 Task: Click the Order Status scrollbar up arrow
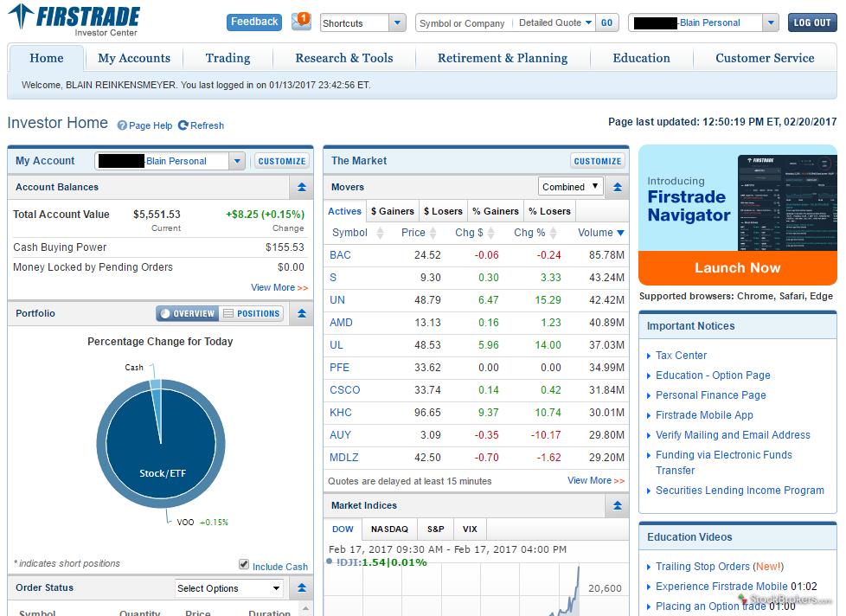[304, 610]
